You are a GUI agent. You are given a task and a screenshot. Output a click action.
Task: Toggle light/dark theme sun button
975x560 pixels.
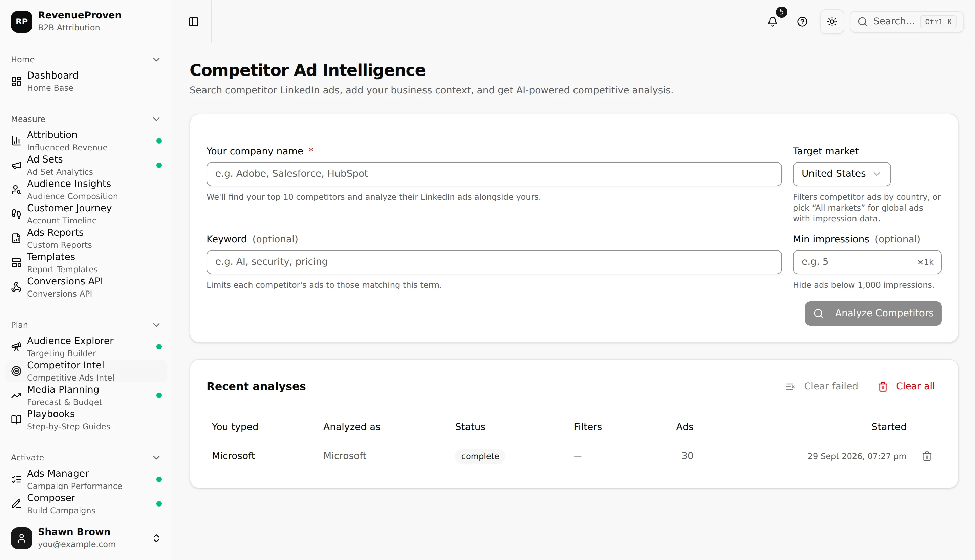pyautogui.click(x=832, y=22)
